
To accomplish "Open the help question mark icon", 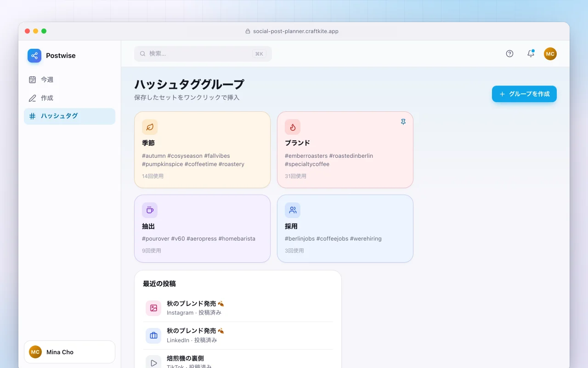I will pyautogui.click(x=509, y=54).
